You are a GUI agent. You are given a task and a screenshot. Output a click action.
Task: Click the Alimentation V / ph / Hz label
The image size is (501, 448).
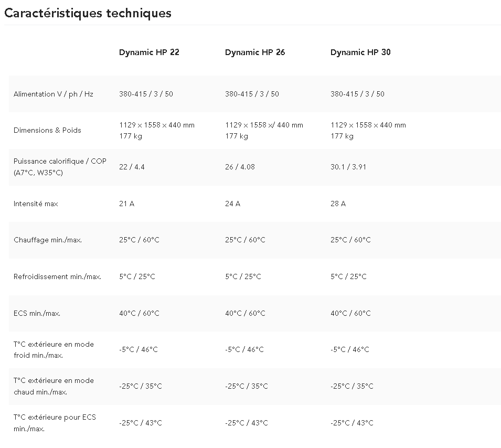point(54,94)
